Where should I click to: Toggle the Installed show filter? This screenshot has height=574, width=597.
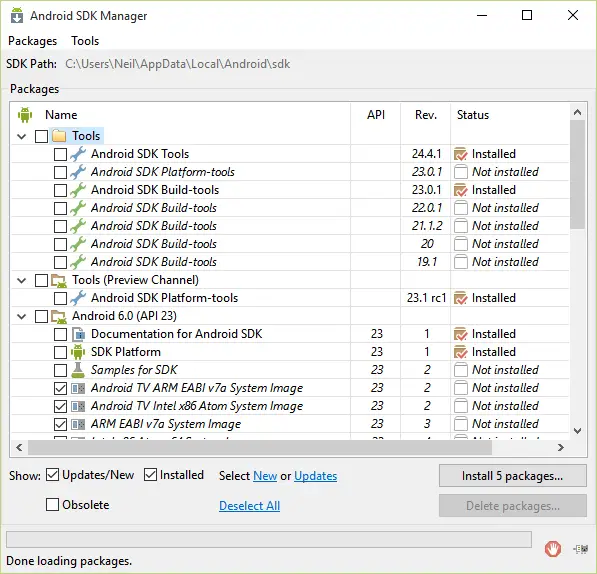pyautogui.click(x=150, y=475)
